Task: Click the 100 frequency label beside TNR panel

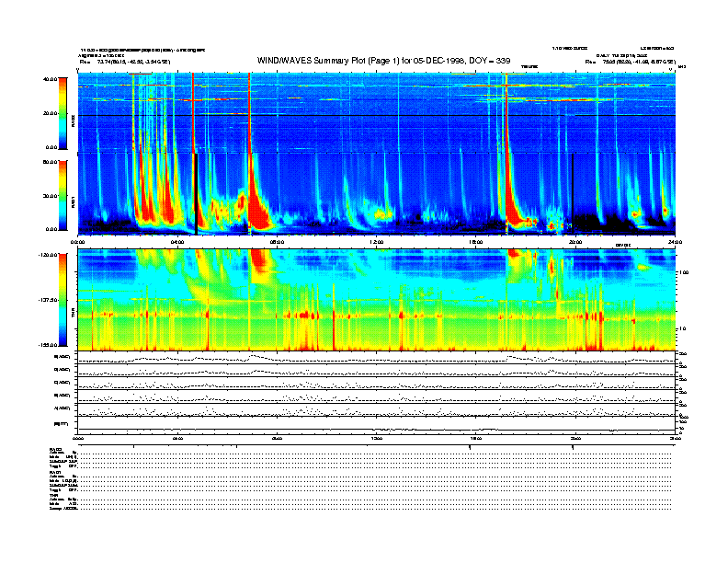Action: (684, 272)
